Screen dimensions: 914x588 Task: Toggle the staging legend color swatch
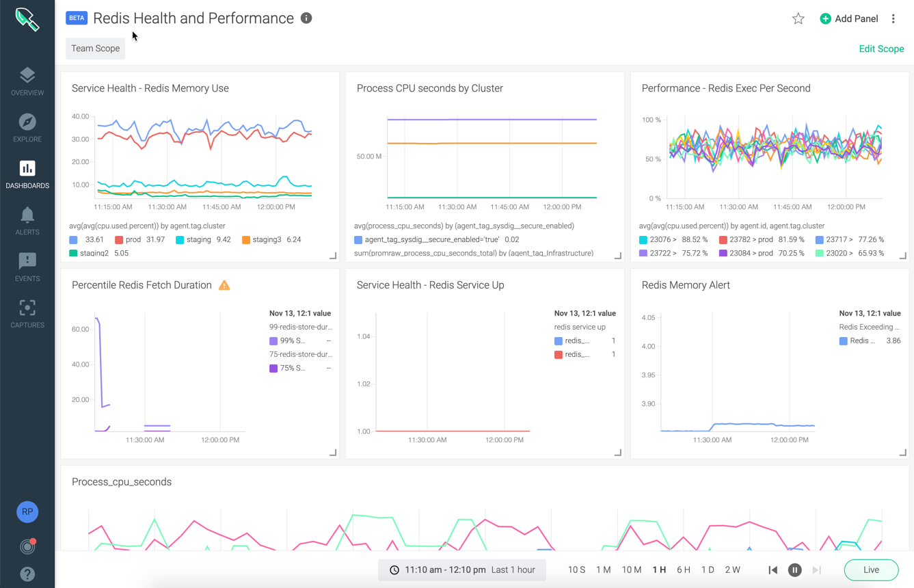[180, 240]
